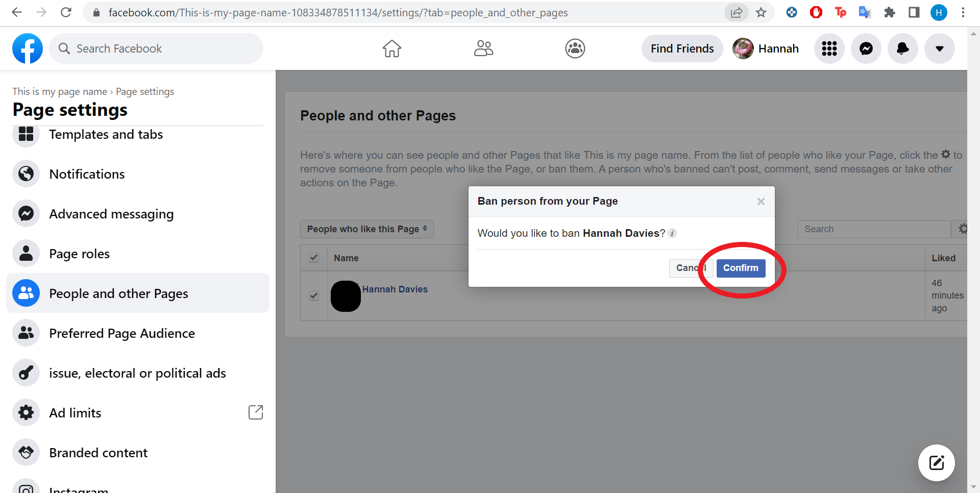Screen dimensions: 980x493
Task: Reload the page with refresh icon
Action: click(66, 12)
